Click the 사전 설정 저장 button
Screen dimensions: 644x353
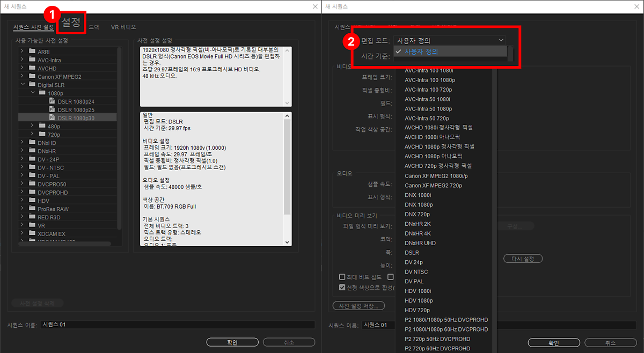(x=358, y=306)
